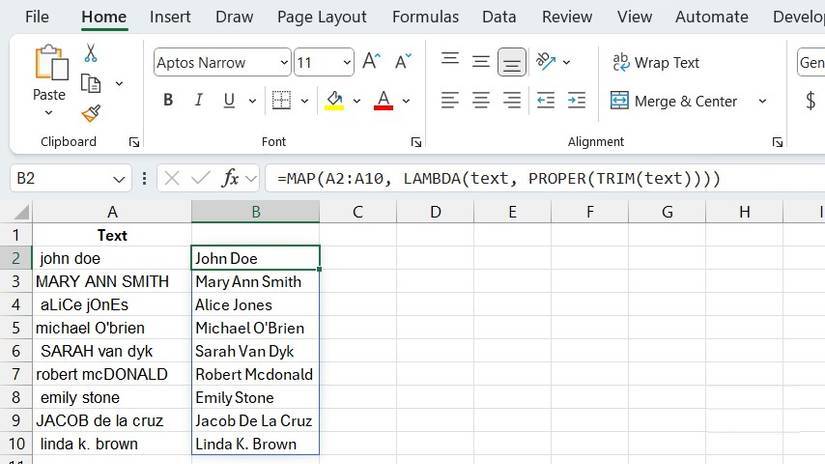Open the File menu
This screenshot has width=825, height=464.
pos(37,17)
